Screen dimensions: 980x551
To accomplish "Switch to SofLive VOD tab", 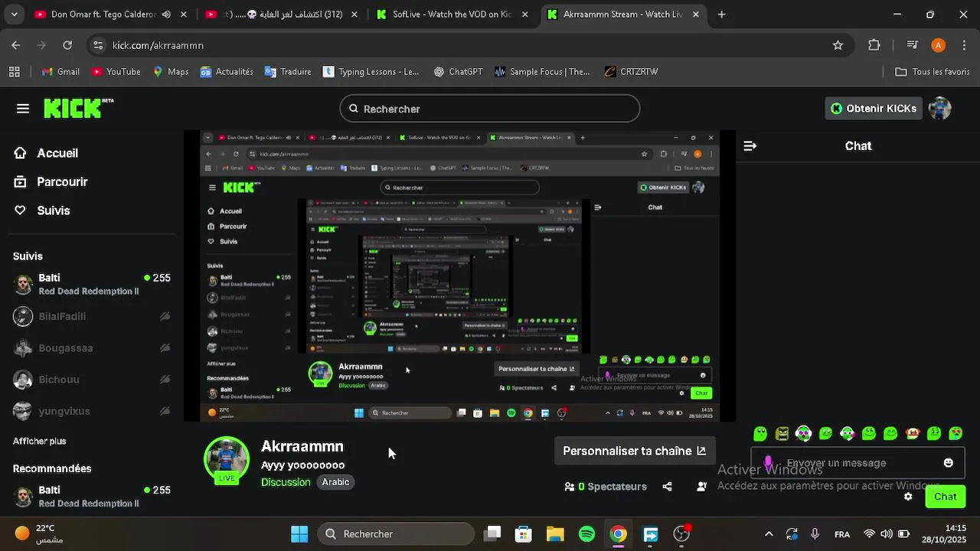I will tap(452, 15).
